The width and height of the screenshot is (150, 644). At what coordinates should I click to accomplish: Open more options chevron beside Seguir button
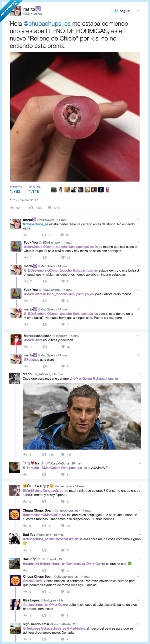pos(138,11)
